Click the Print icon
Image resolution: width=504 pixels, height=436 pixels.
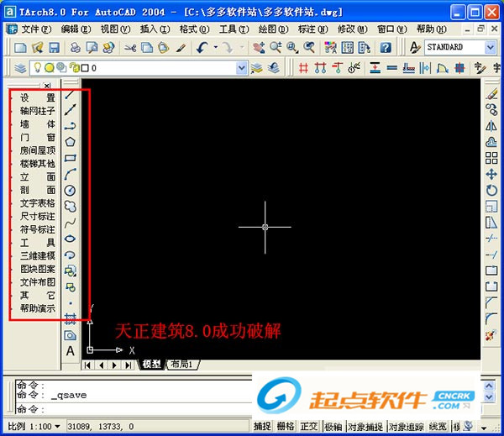[x=76, y=48]
